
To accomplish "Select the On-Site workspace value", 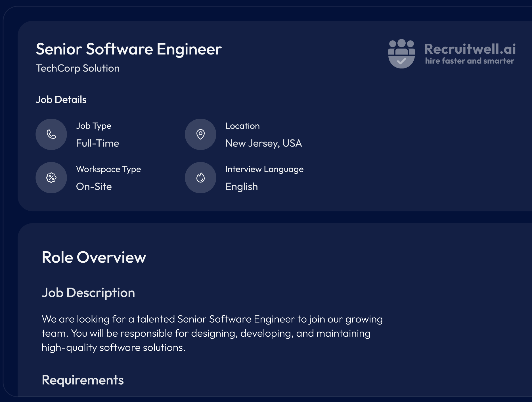I will tap(94, 187).
